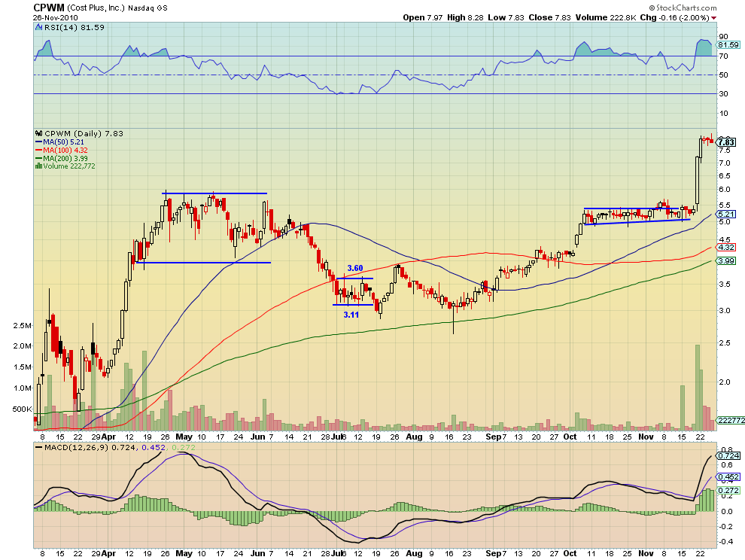This screenshot has height=560, width=745.
Task: Click the MA(100) 4.32 legend entry
Action: tap(65, 151)
